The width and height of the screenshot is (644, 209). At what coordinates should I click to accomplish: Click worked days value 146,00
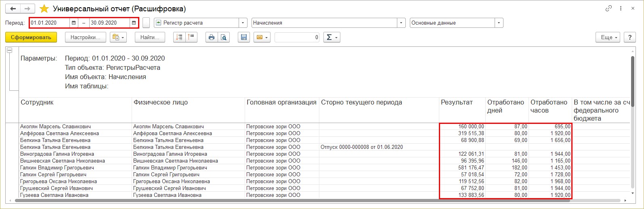(507, 161)
